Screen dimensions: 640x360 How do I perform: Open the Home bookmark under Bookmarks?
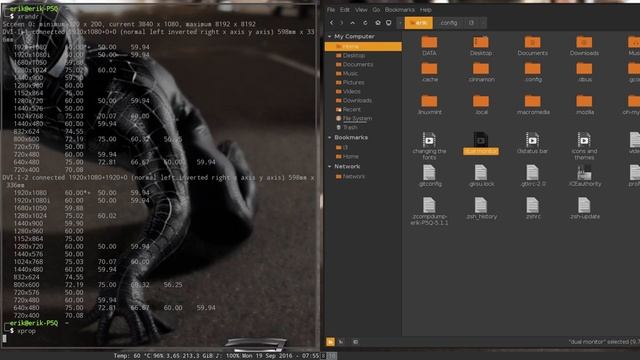(x=350, y=156)
